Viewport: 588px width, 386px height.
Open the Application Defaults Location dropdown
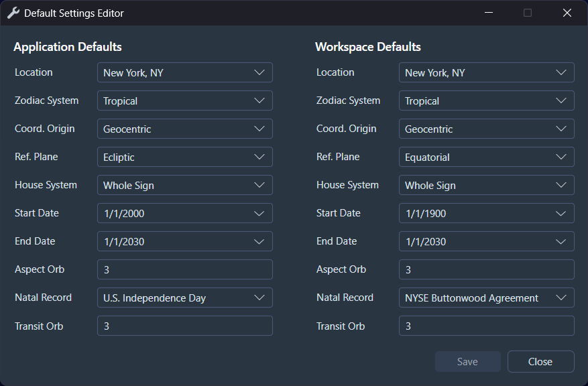[184, 72]
